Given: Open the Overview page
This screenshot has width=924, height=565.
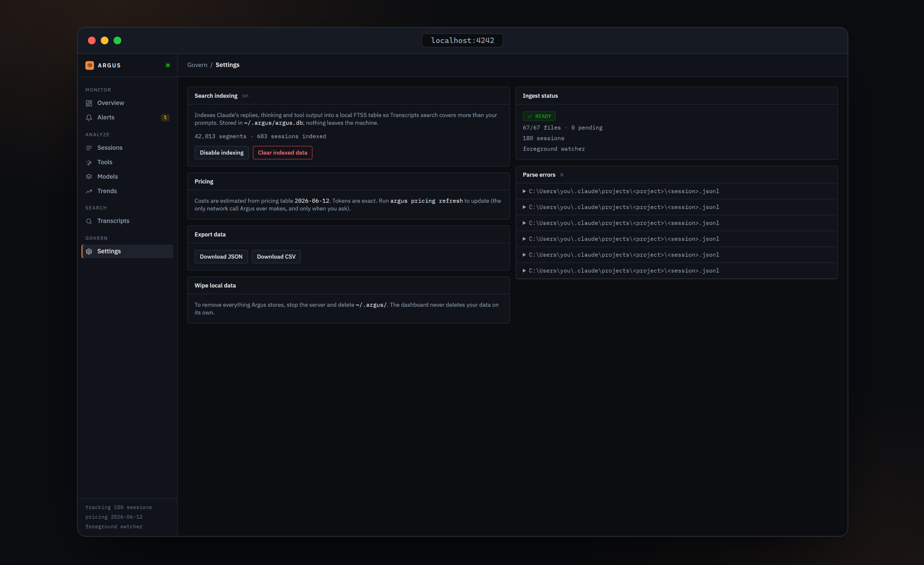Looking at the screenshot, I should tap(127, 103).
